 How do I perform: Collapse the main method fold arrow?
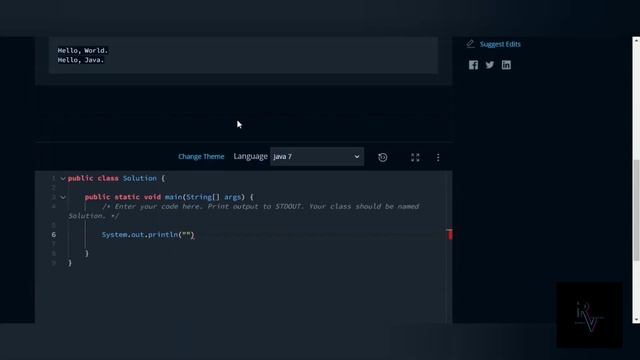63,197
